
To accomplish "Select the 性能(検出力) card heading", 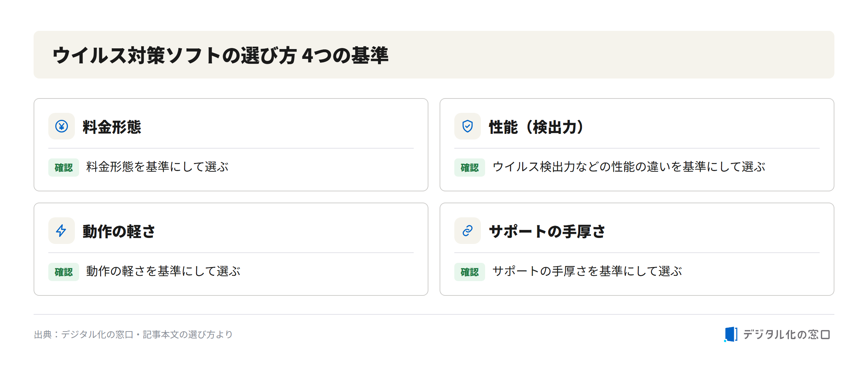I will [x=536, y=127].
